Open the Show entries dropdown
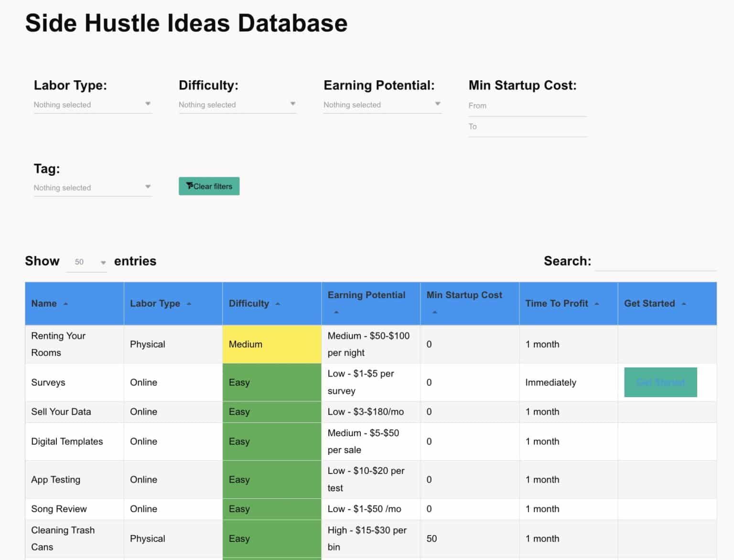 click(86, 262)
